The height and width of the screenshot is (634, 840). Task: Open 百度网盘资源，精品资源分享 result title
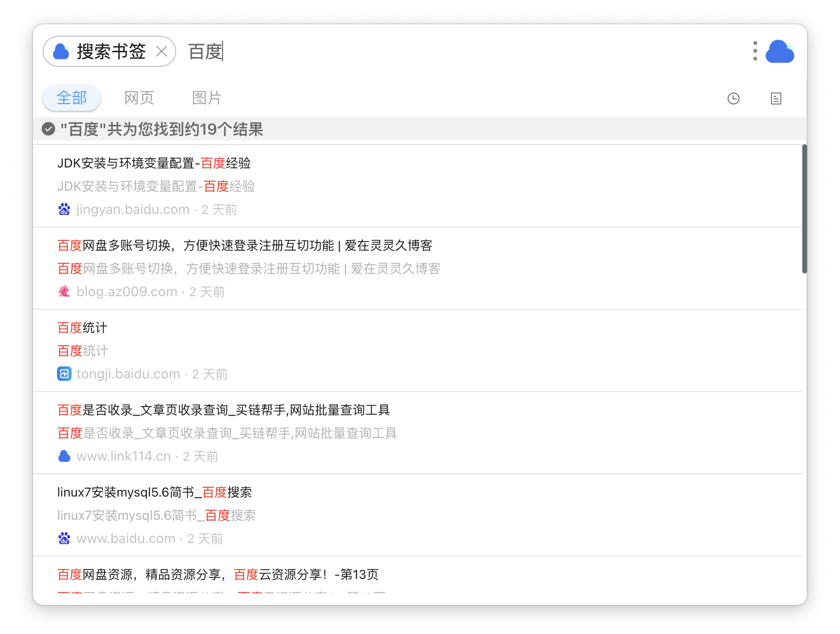pyautogui.click(x=218, y=574)
